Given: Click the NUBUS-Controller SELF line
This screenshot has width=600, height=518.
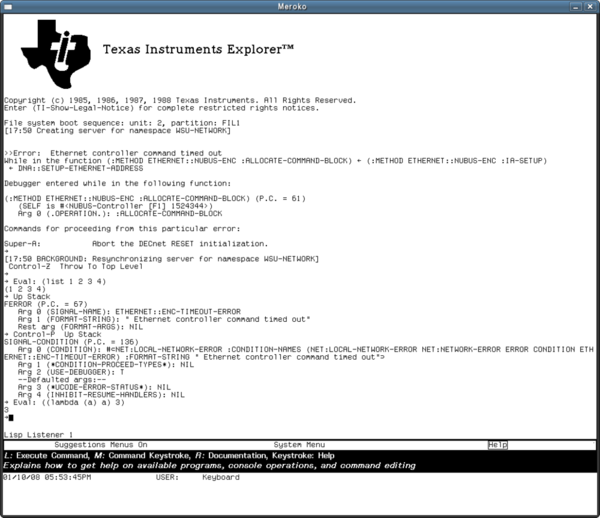Looking at the screenshot, I should [x=115, y=206].
